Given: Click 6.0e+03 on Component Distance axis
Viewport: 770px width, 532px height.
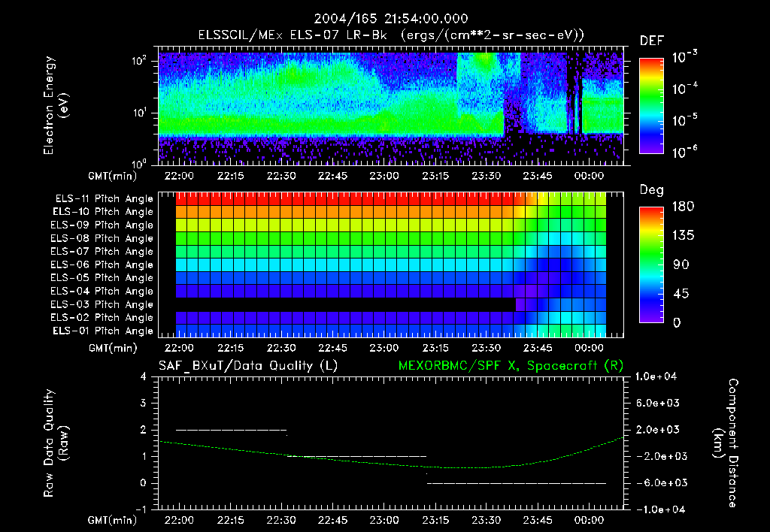Looking at the screenshot, I should [657, 404].
